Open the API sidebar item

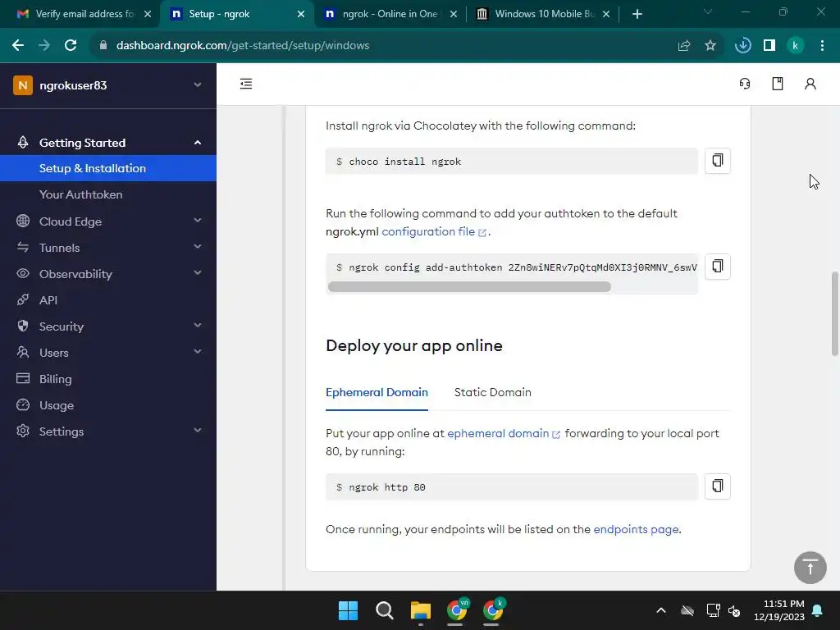(x=48, y=300)
